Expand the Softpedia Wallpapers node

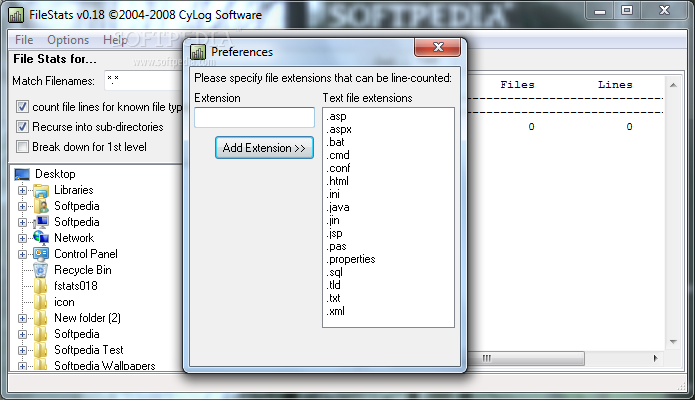[22, 366]
